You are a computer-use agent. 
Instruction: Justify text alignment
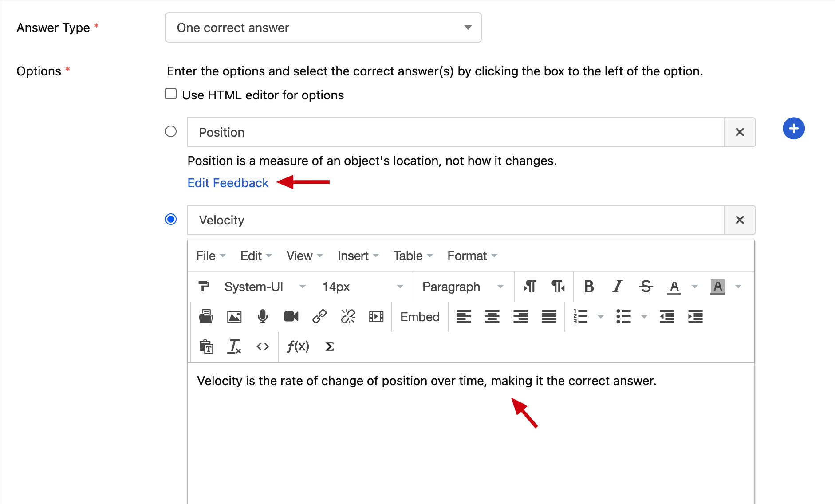click(549, 316)
